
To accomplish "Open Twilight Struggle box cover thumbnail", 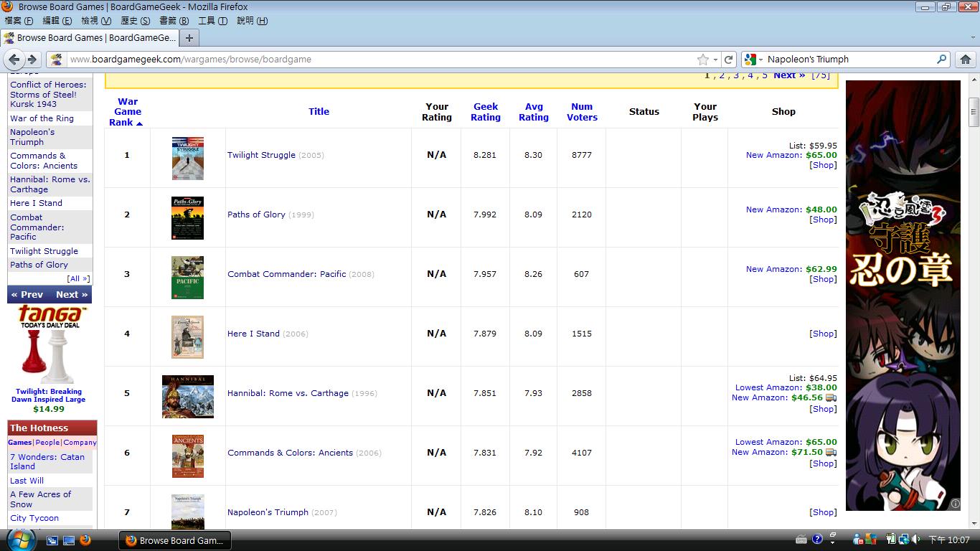I will (188, 158).
